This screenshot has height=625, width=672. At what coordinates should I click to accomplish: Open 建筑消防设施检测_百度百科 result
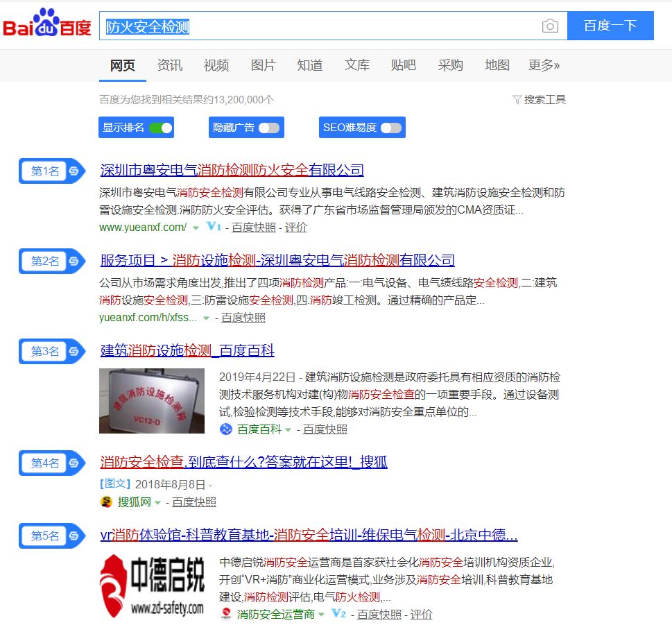tap(187, 350)
